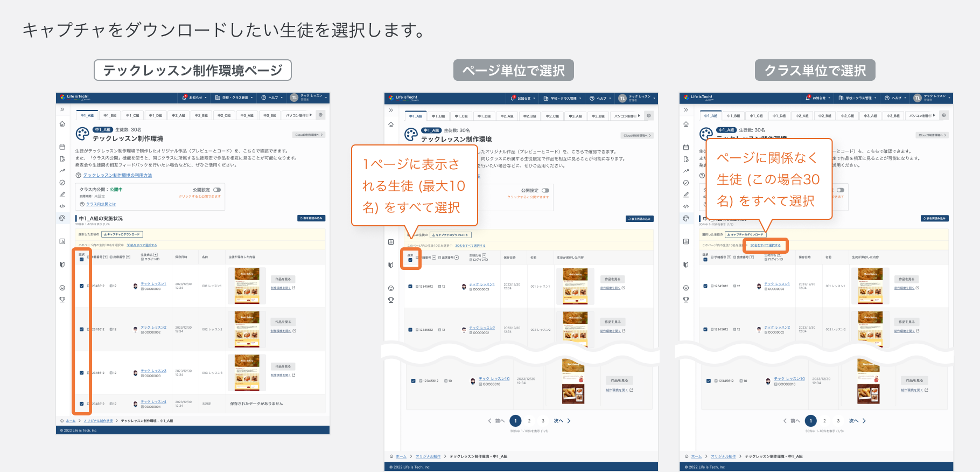Image resolution: width=980 pixels, height=472 pixels.
Task: Open the tab-scroll arrow next to パソコン制作 in left screenshot
Action: pos(311,115)
